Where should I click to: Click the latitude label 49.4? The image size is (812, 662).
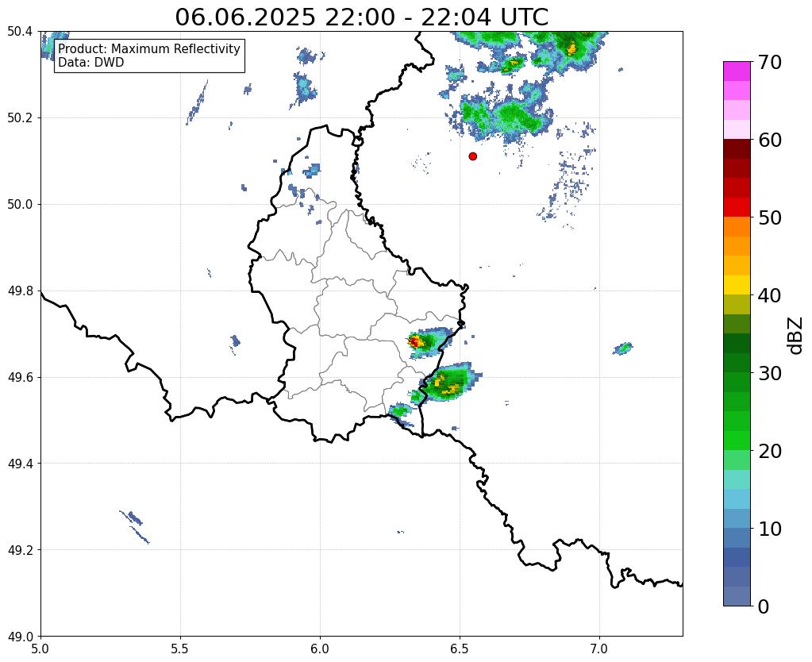click(x=20, y=463)
